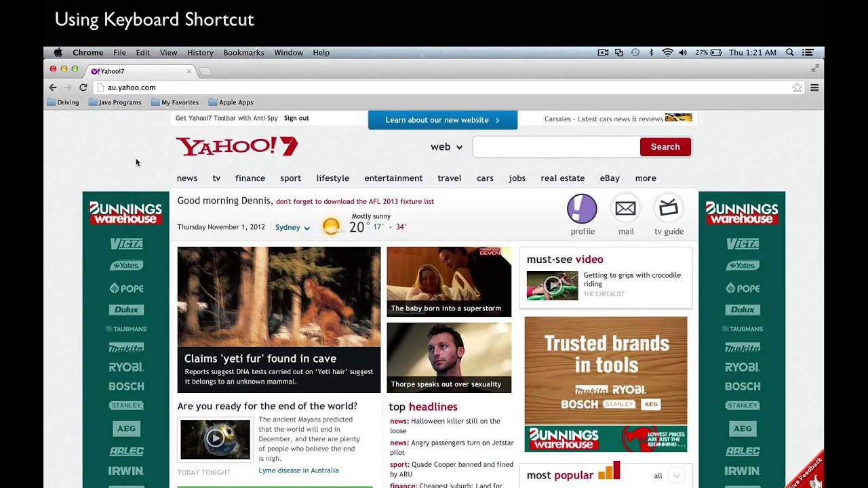Click the Yahoo search input field
This screenshot has width=868, height=488.
point(556,147)
